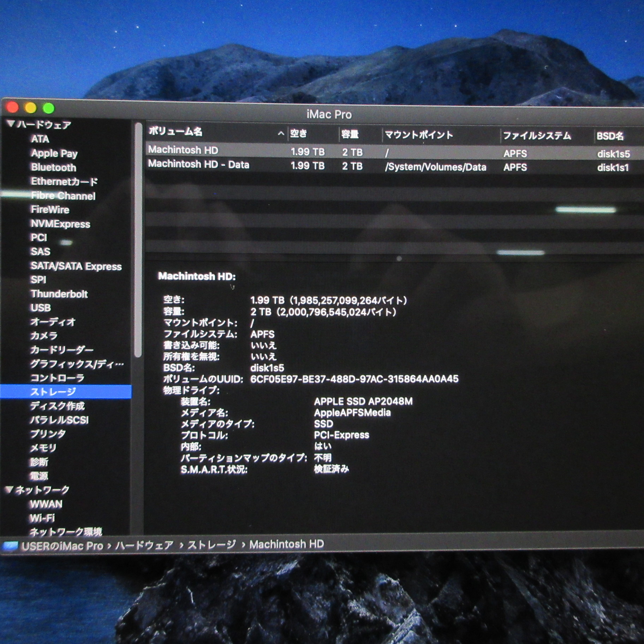
Task: Click the USB sidebar item
Action: (41, 308)
